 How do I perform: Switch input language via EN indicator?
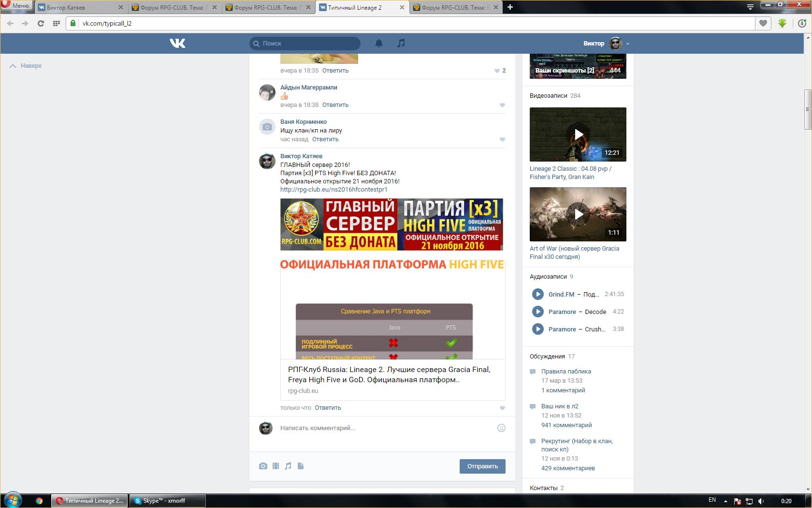(x=712, y=500)
